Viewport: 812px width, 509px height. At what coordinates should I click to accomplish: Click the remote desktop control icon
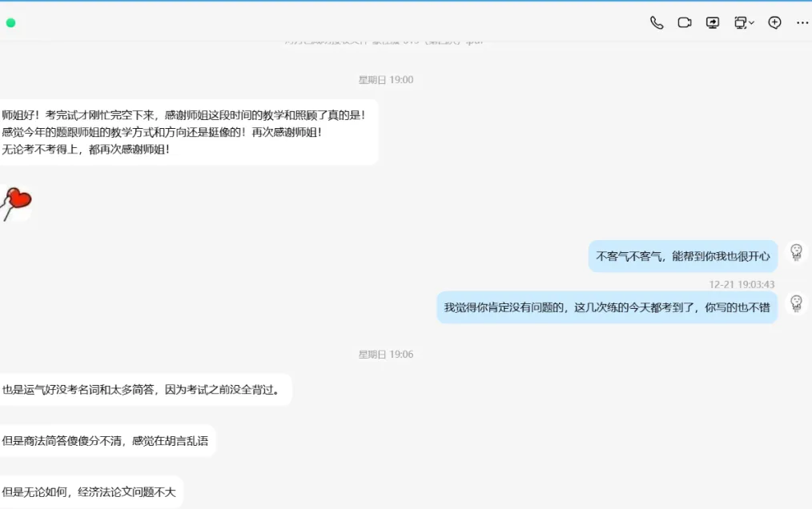[x=741, y=22]
